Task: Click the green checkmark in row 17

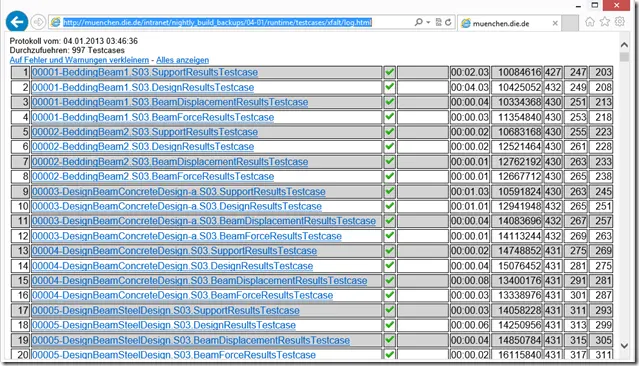Action: click(390, 310)
